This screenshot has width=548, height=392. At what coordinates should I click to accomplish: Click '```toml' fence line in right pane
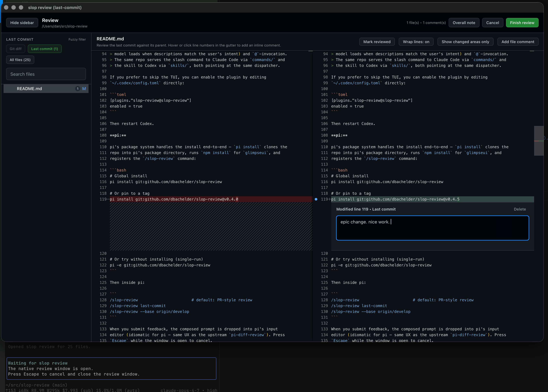click(x=339, y=95)
